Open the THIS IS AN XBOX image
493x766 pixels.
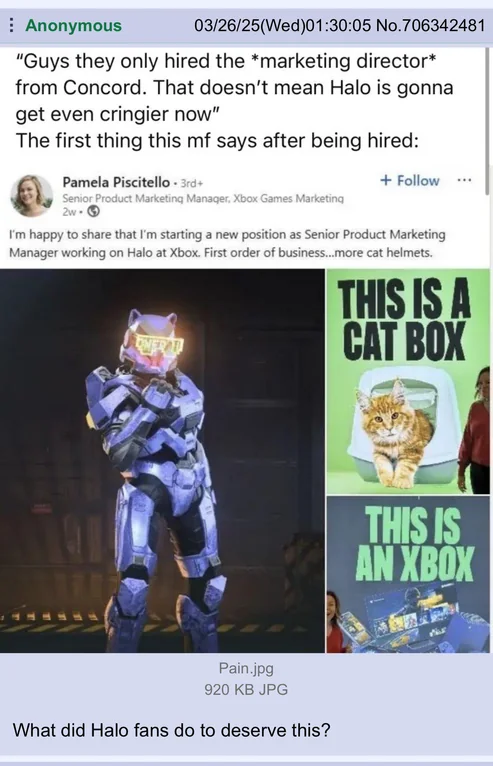(x=408, y=574)
